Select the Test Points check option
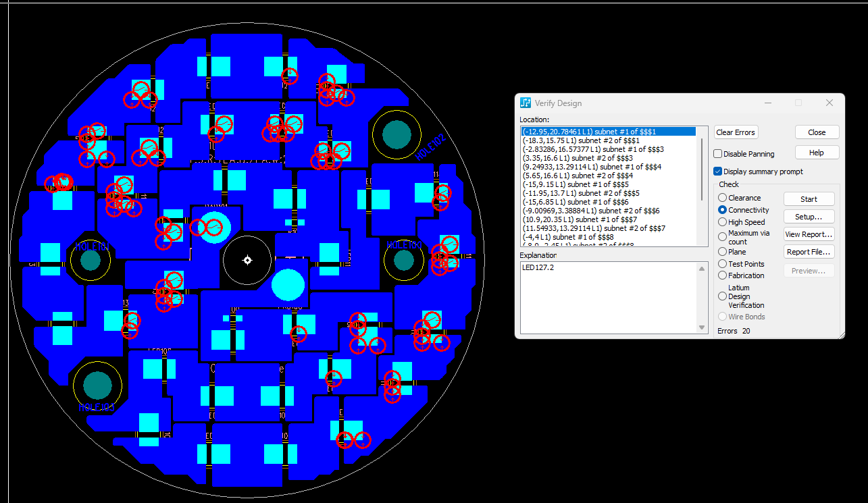868x503 pixels. click(723, 264)
